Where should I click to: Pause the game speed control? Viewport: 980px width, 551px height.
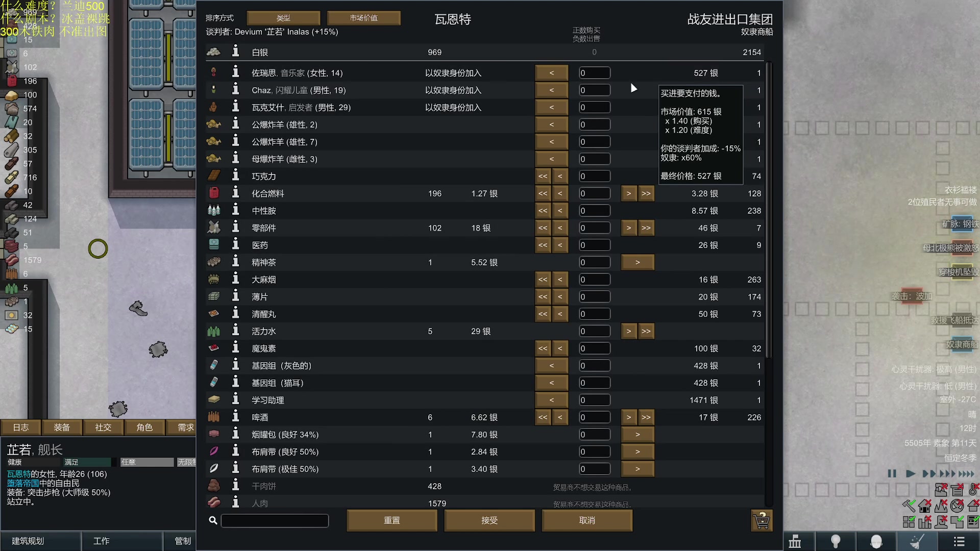click(892, 473)
